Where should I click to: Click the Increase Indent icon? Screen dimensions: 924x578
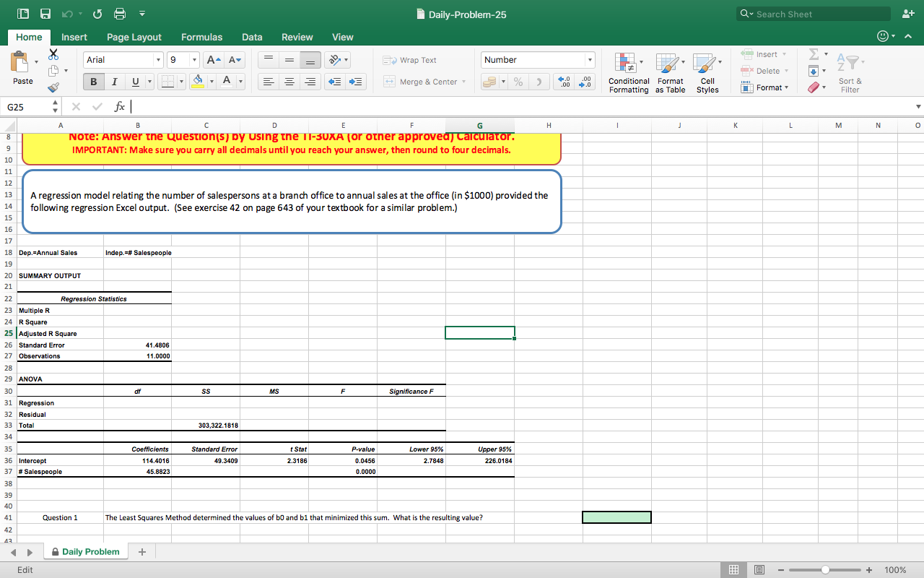pyautogui.click(x=357, y=82)
